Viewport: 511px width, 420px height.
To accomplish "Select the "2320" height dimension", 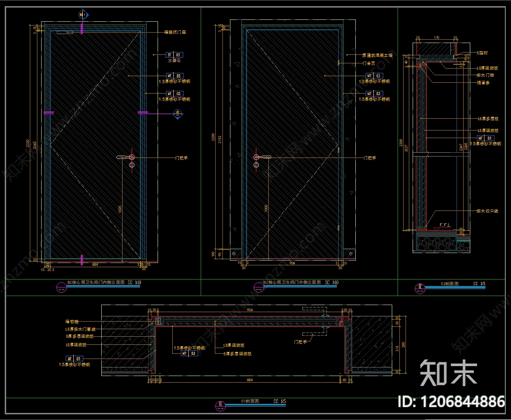I will coord(28,143).
